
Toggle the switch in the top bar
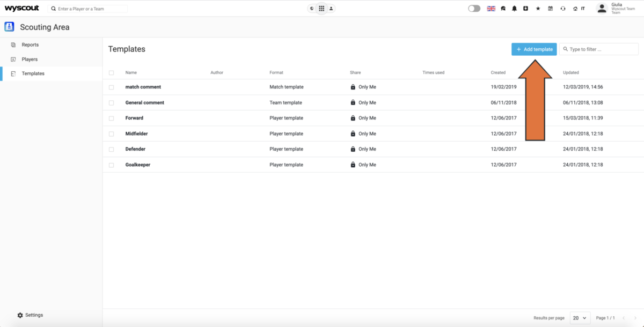(x=474, y=9)
